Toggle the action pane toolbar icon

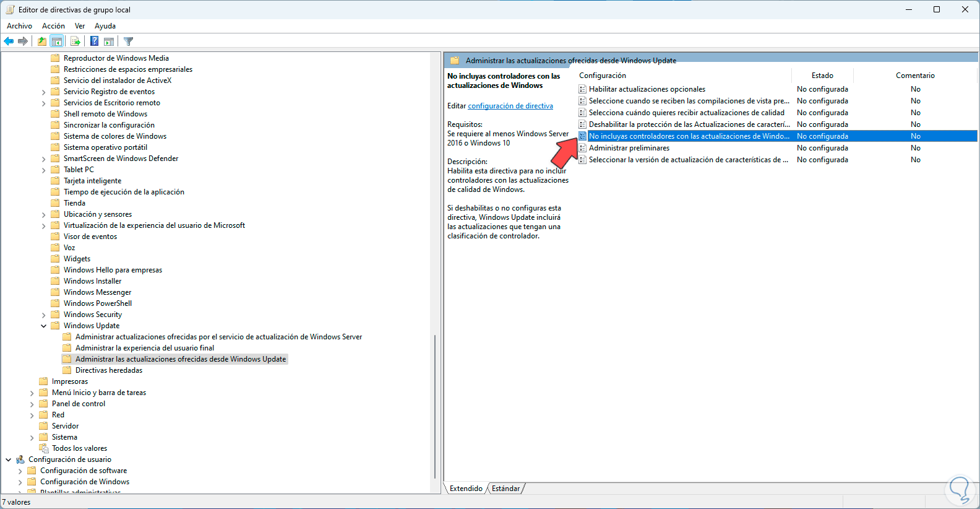coord(109,41)
